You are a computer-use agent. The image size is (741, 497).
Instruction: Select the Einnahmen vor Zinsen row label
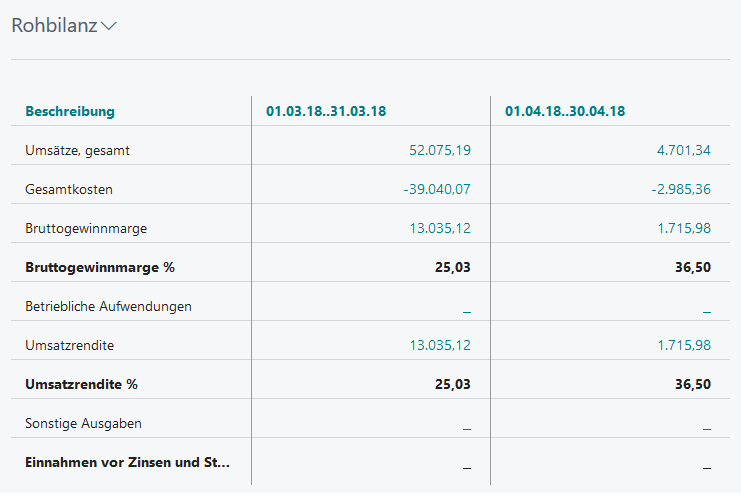tap(127, 463)
